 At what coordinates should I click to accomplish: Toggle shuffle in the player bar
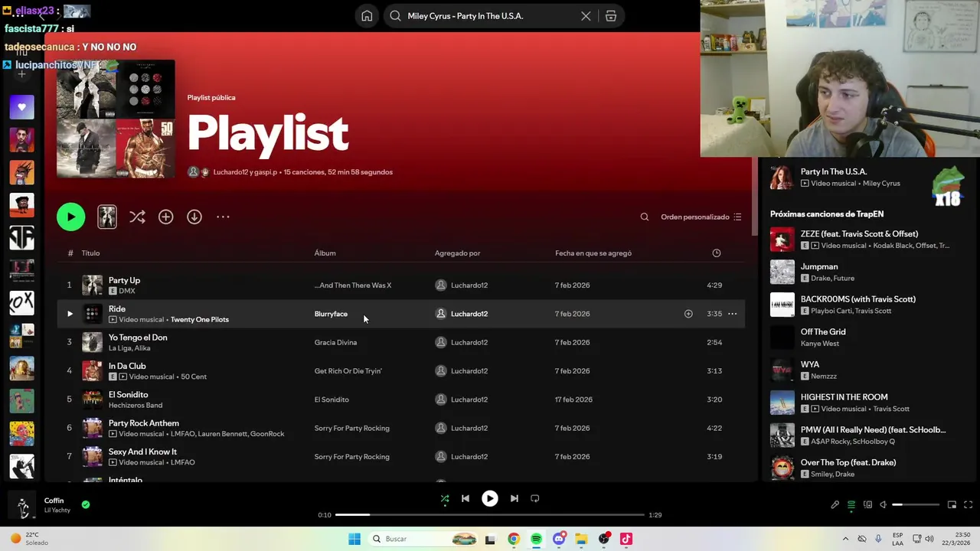pos(445,498)
